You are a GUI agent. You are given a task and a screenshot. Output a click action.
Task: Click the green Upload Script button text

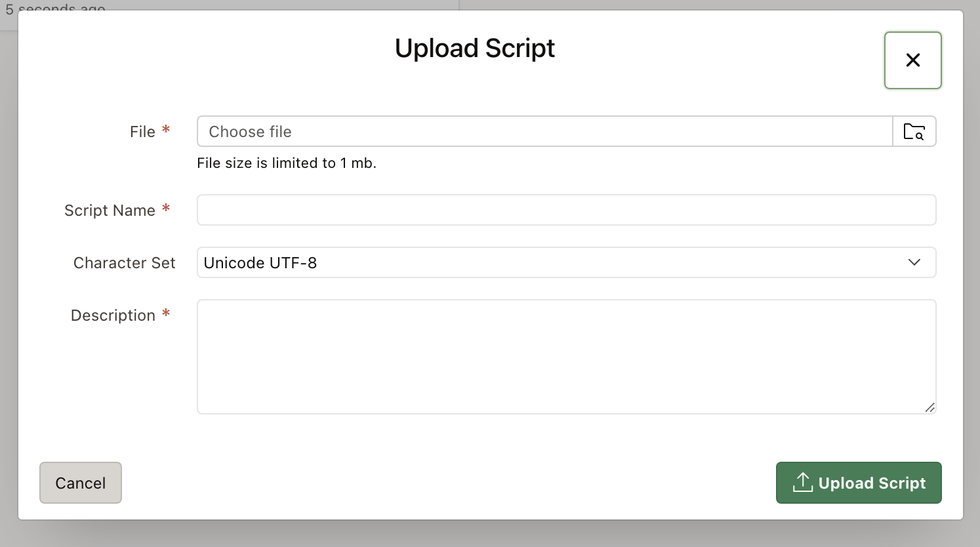872,483
